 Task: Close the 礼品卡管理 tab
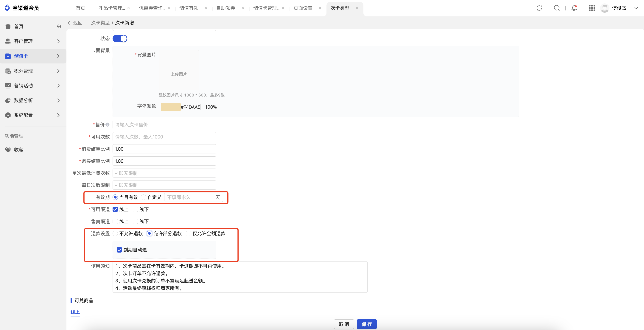click(x=128, y=8)
